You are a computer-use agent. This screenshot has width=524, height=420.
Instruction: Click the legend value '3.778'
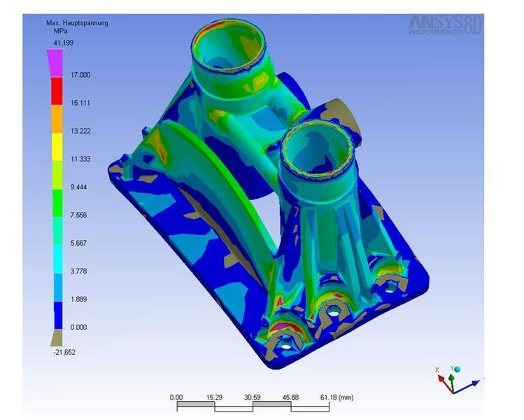[x=78, y=271]
